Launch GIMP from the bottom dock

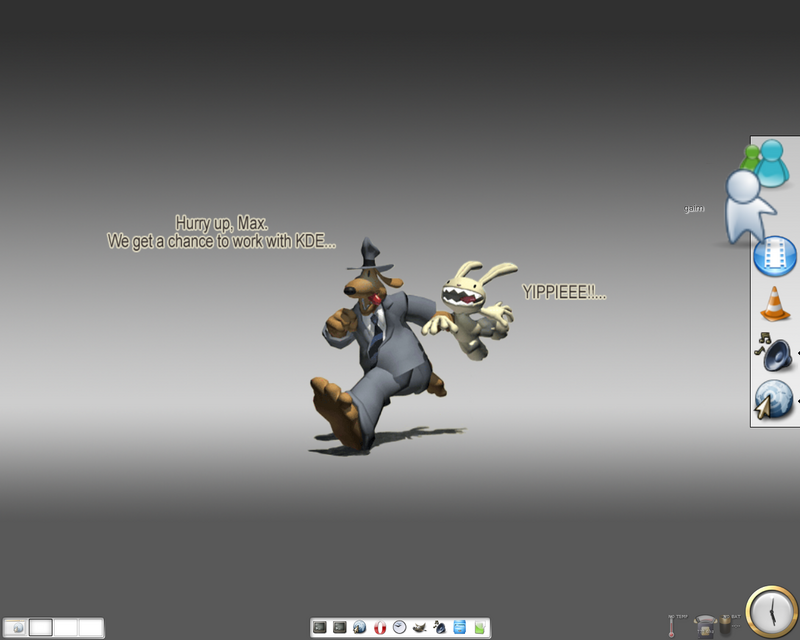tap(419, 627)
